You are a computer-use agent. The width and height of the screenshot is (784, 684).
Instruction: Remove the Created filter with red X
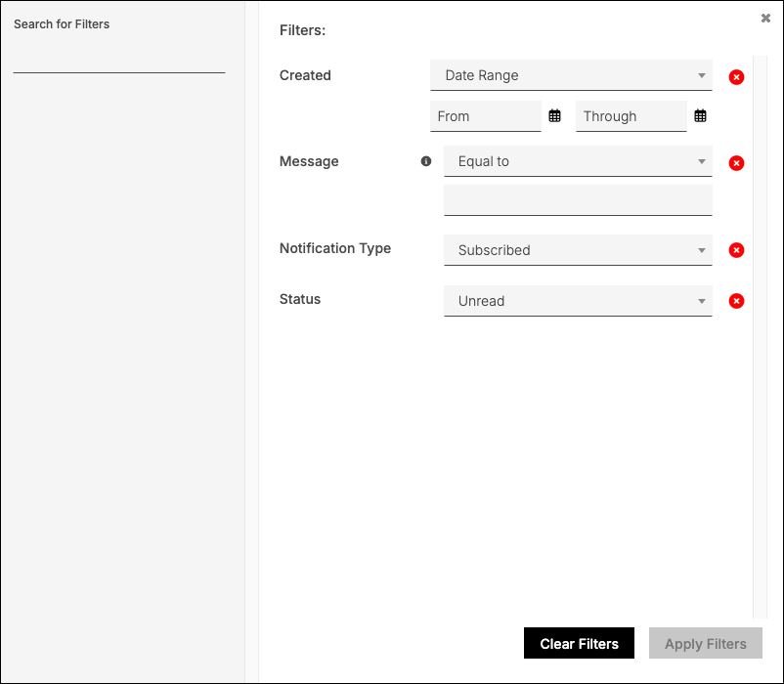pos(736,77)
